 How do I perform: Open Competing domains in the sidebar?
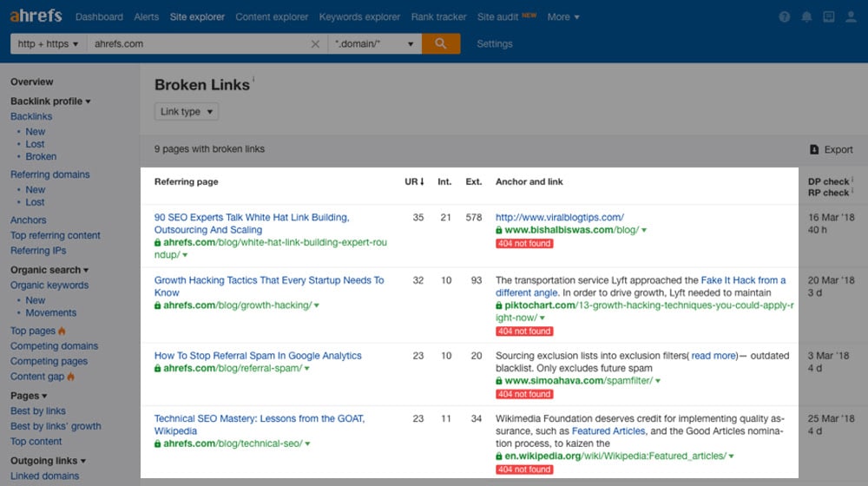click(54, 346)
